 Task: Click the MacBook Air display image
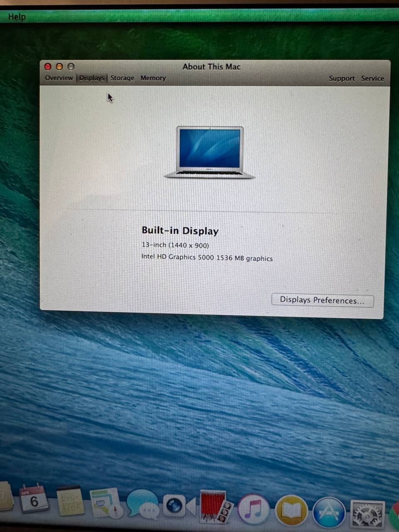tap(210, 153)
